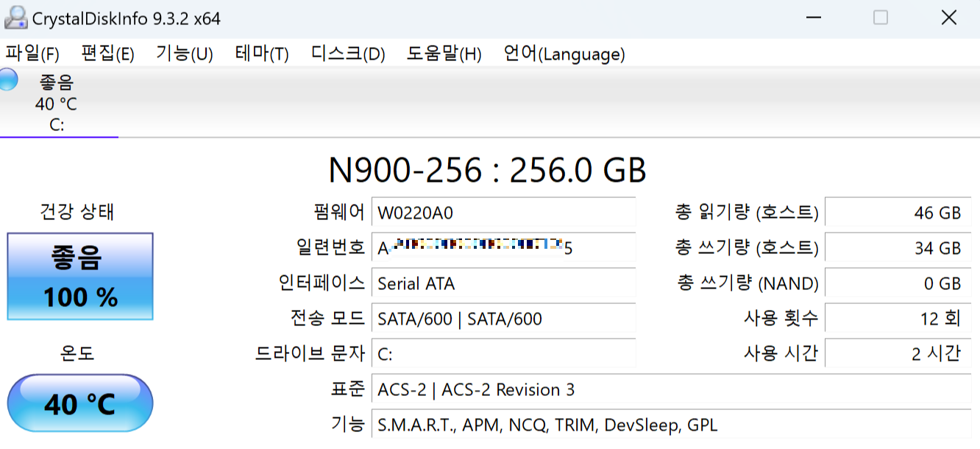Click the 인터페이스 label
This screenshot has height=449, width=980.
pyautogui.click(x=322, y=283)
